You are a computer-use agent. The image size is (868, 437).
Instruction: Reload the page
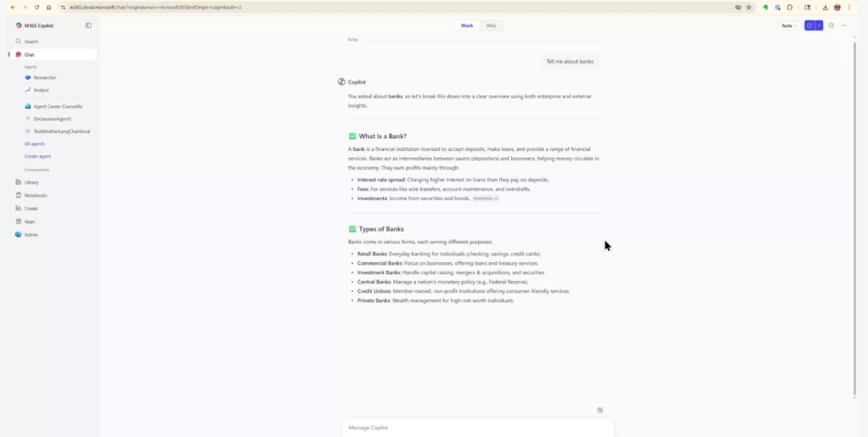(x=36, y=7)
